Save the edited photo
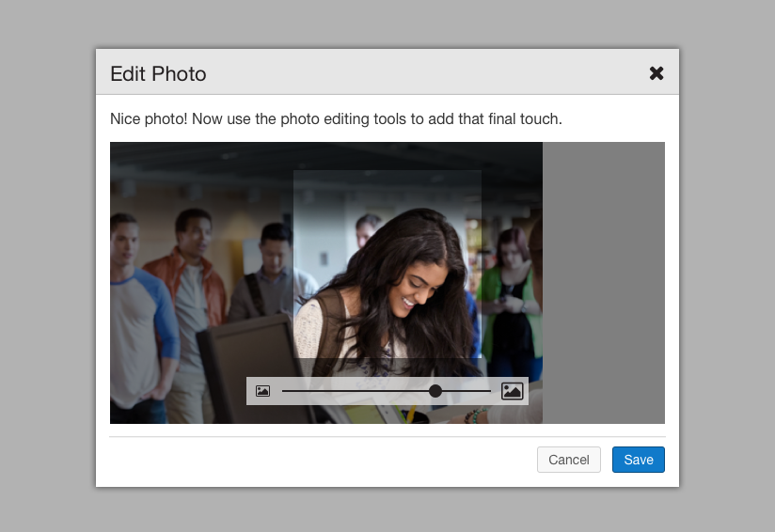This screenshot has height=532, width=775. click(x=638, y=460)
